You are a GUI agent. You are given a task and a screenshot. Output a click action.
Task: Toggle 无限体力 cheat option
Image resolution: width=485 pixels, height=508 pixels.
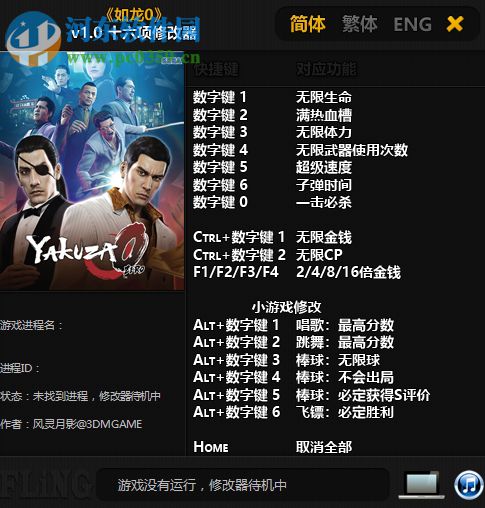click(x=324, y=132)
